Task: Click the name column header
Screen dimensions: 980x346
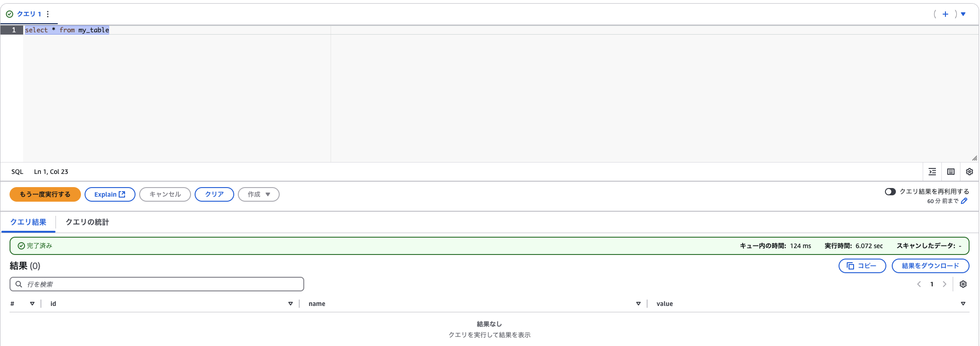Action: (317, 304)
